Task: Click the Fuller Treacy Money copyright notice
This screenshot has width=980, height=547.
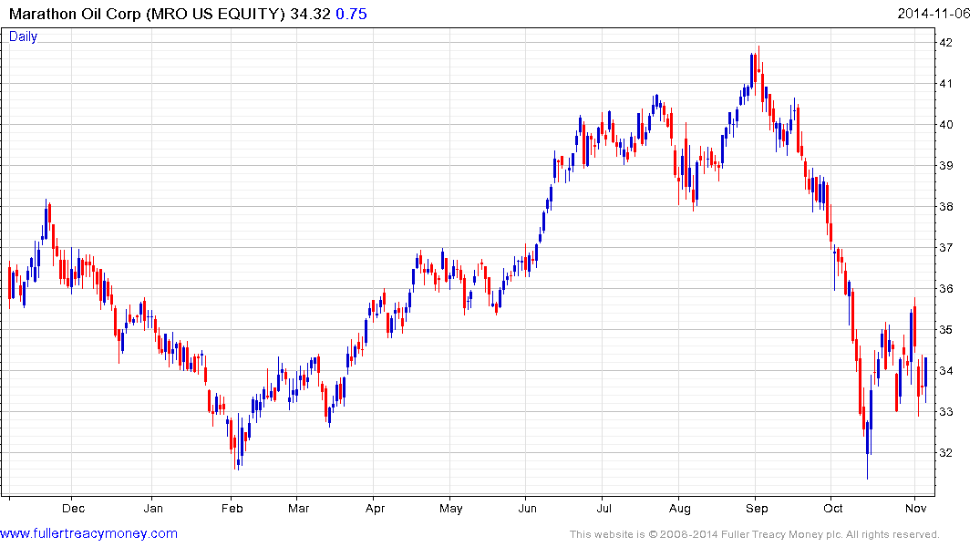Action: (x=755, y=534)
